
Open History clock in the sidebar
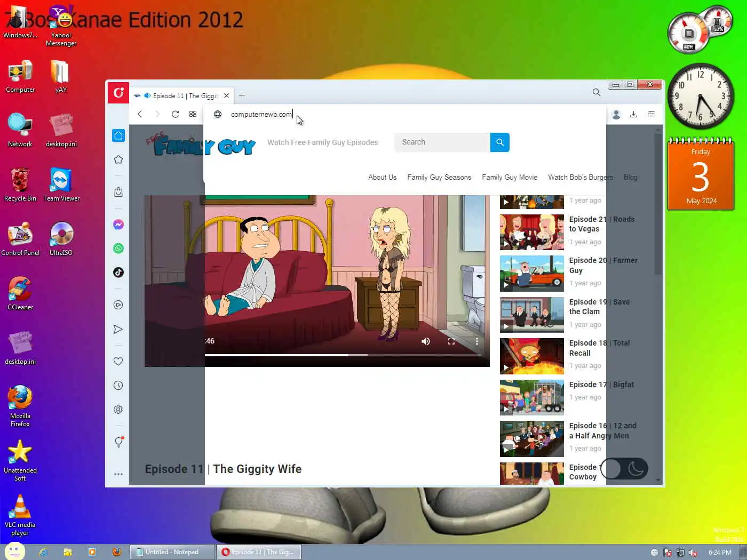[118, 386]
